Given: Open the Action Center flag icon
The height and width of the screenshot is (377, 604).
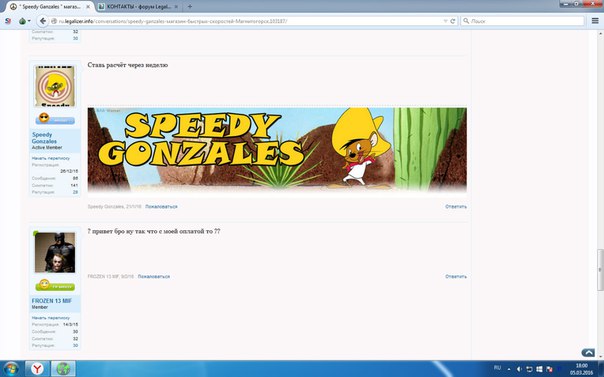Looking at the screenshot, I should [x=549, y=369].
